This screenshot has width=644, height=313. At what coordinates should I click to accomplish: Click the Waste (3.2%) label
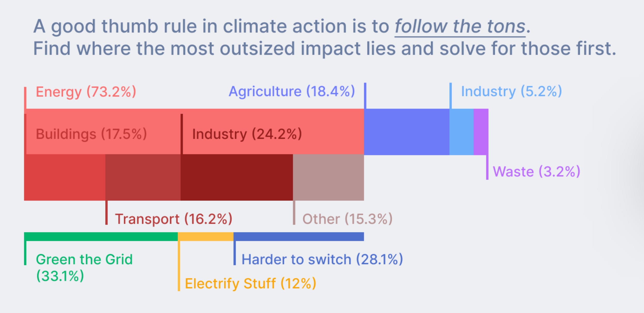[x=536, y=172]
